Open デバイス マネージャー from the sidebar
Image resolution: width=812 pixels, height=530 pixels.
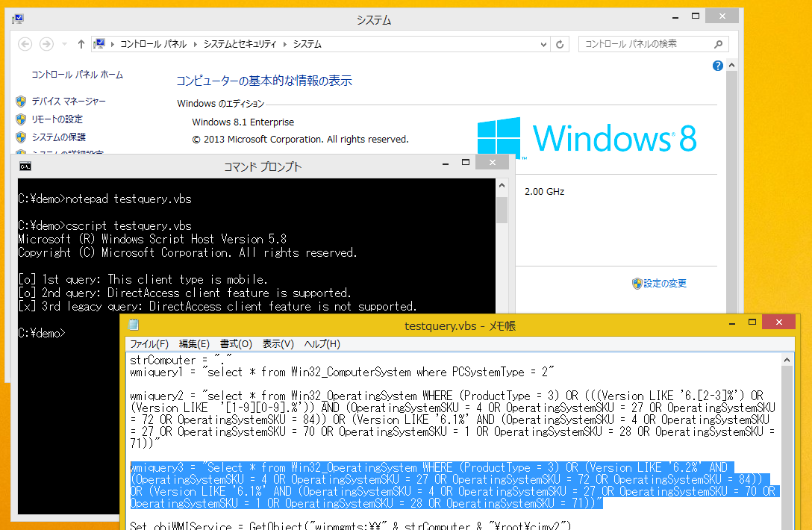pyautogui.click(x=68, y=101)
